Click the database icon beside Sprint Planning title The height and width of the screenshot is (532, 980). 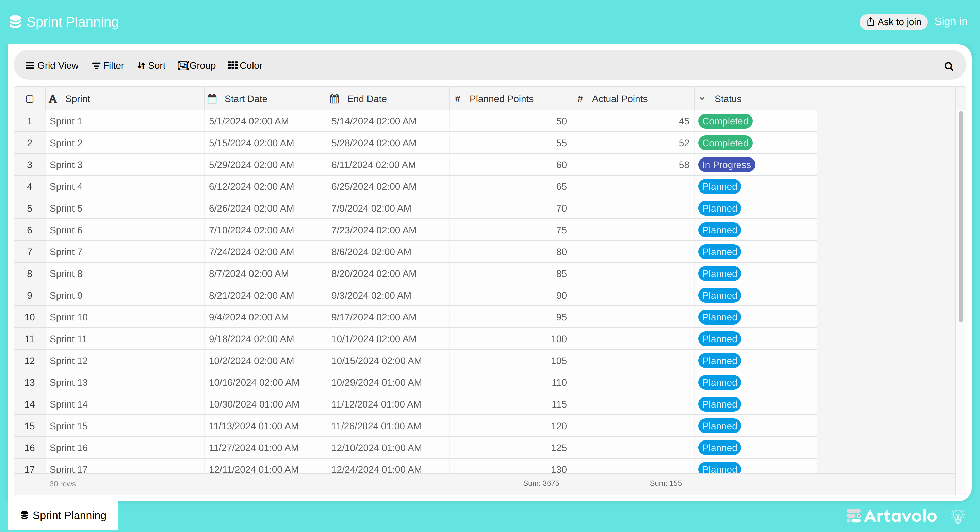pos(15,22)
